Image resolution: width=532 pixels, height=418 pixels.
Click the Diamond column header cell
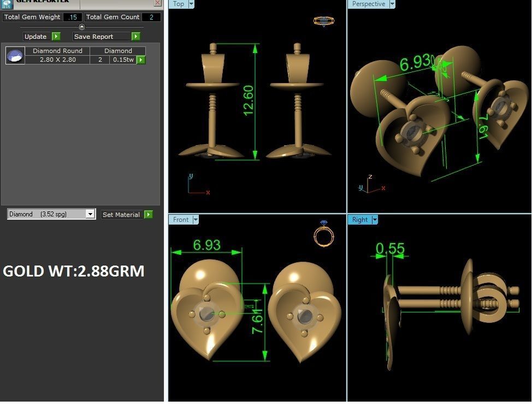[118, 51]
